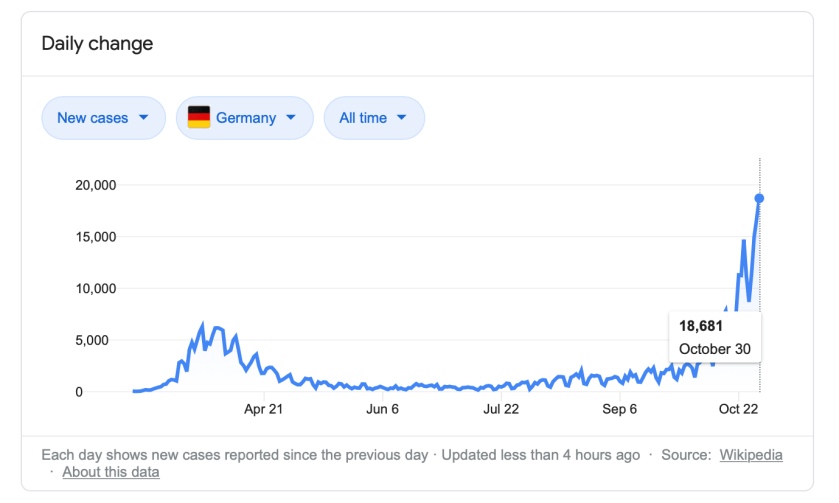
Task: Click the Jul 22 axis label
Action: tap(501, 409)
